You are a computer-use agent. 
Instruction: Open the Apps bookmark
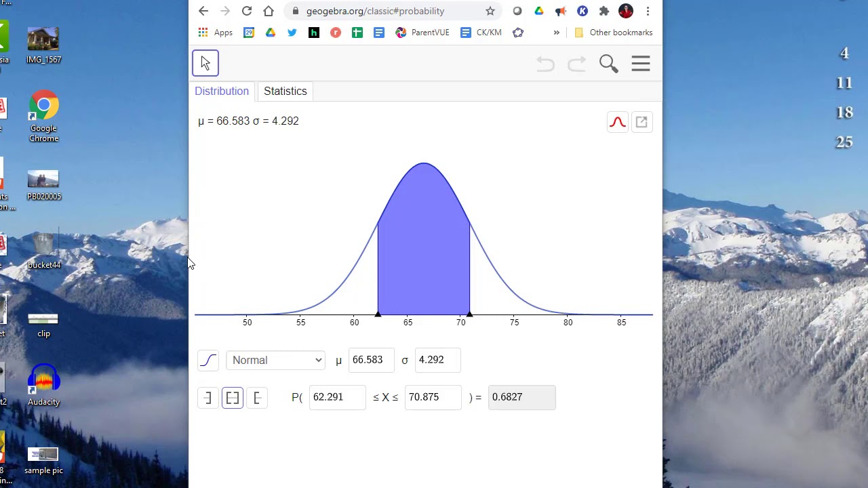215,33
